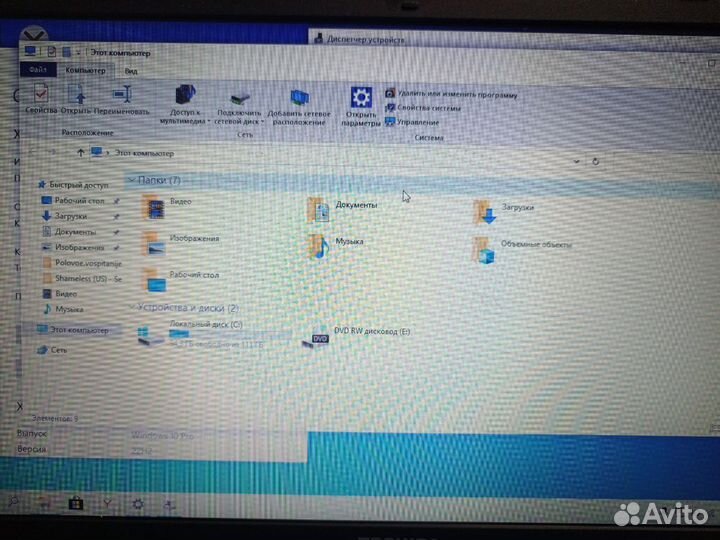720x540 pixels.
Task: Collapse the Папки (7) group
Action: click(x=132, y=180)
